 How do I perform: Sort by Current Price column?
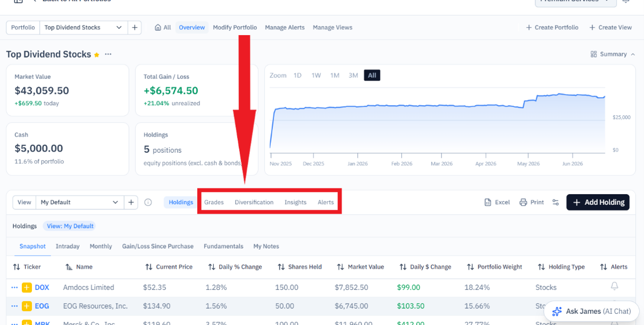pos(168,267)
